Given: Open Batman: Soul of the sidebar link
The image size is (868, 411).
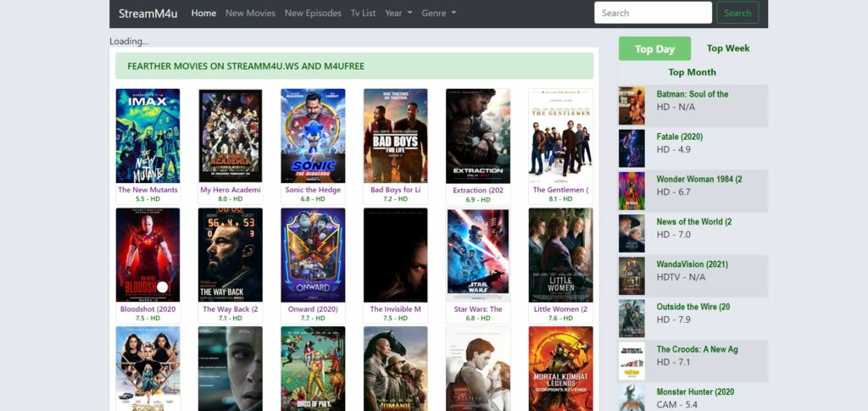Looking at the screenshot, I should coord(692,94).
